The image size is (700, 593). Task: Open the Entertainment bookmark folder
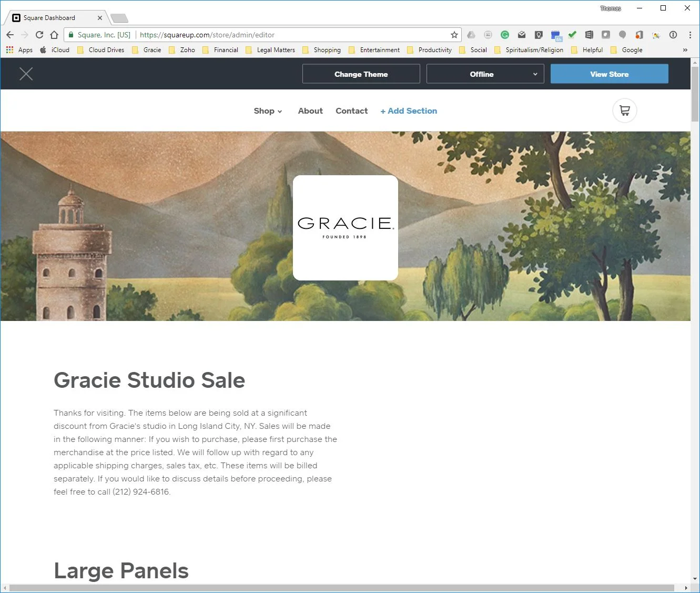(374, 50)
